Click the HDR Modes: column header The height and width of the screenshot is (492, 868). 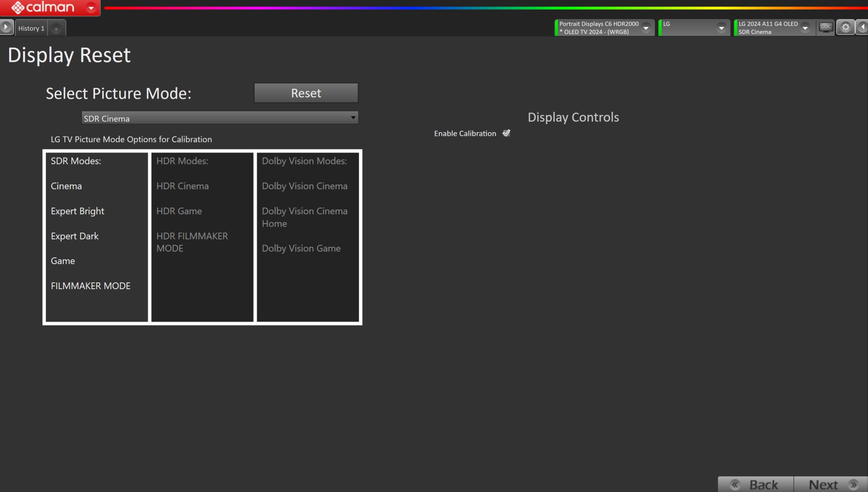click(x=182, y=161)
